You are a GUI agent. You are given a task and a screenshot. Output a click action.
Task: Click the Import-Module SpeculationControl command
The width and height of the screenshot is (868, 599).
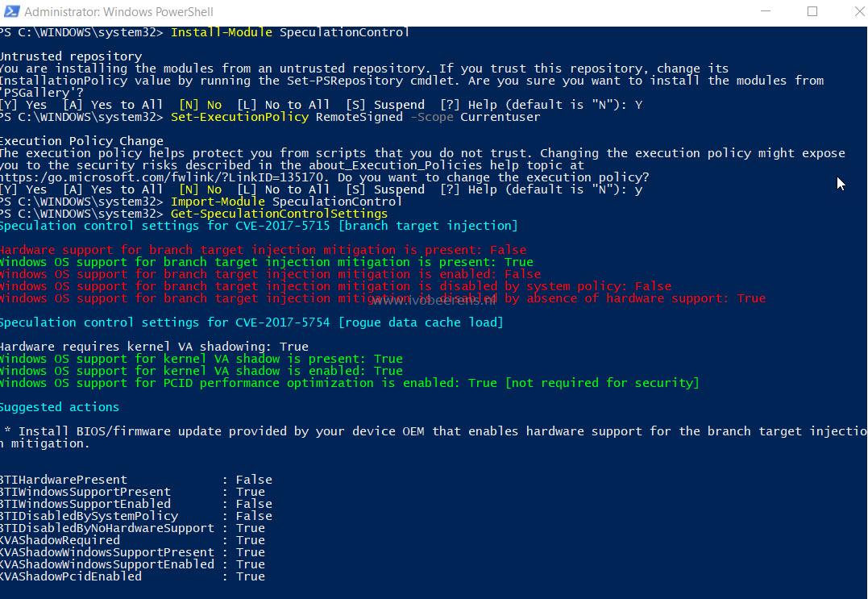(286, 202)
